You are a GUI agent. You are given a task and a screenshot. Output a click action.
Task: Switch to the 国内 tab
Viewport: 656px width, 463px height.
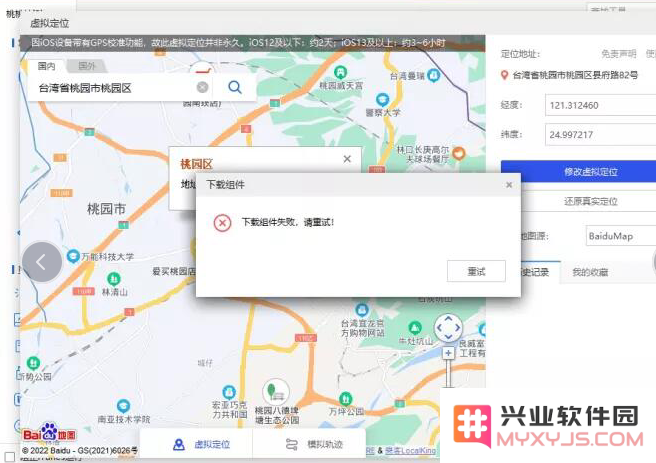pyautogui.click(x=46, y=66)
